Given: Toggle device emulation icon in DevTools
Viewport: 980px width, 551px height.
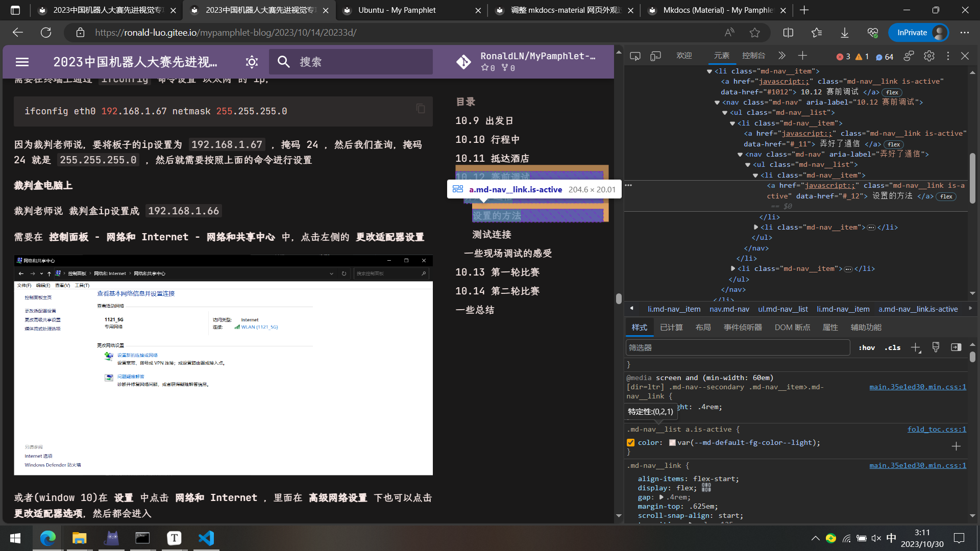Looking at the screenshot, I should (655, 56).
